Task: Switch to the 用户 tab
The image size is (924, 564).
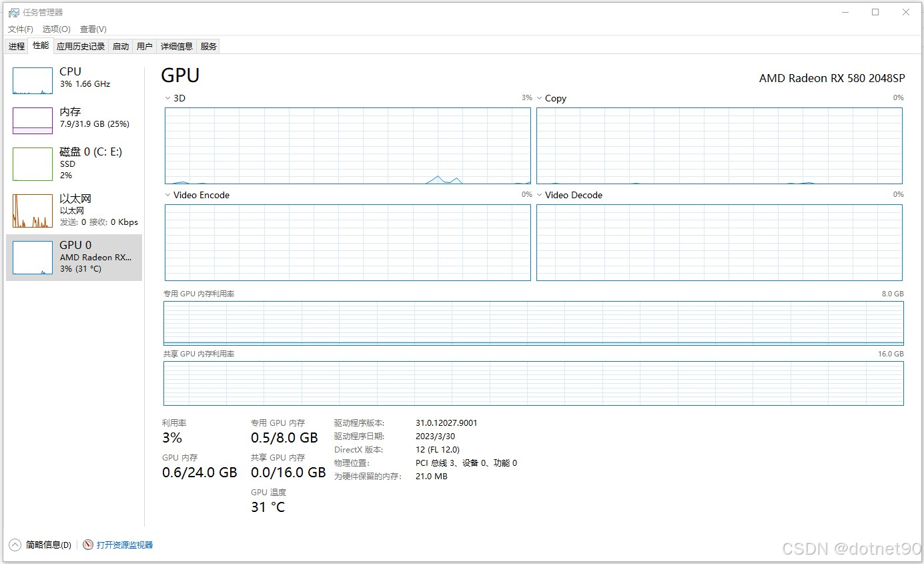Action: click(145, 46)
